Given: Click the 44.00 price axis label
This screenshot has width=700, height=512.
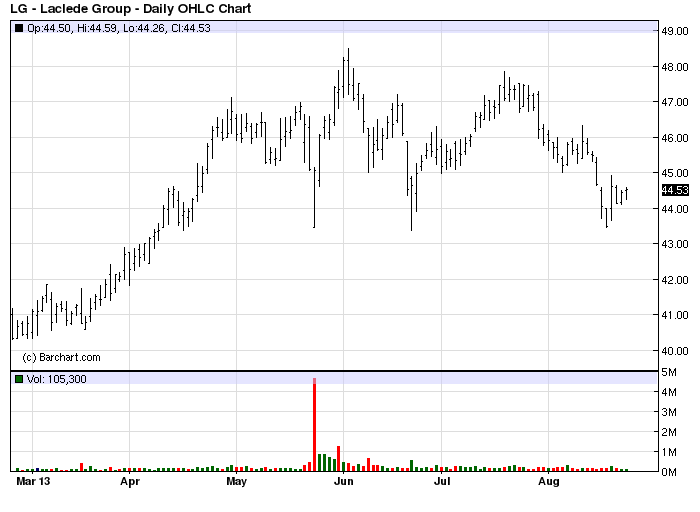Looking at the screenshot, I should (x=675, y=209).
